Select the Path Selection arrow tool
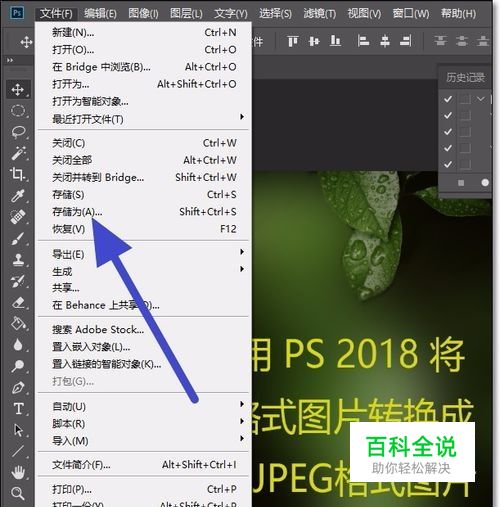This screenshot has height=507, width=500. (x=18, y=430)
